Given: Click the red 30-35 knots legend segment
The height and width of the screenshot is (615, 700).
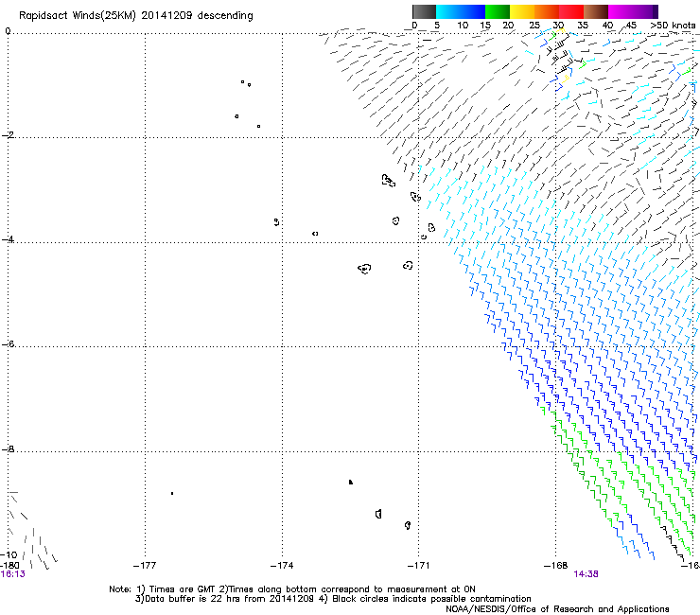Looking at the screenshot, I should (571, 11).
